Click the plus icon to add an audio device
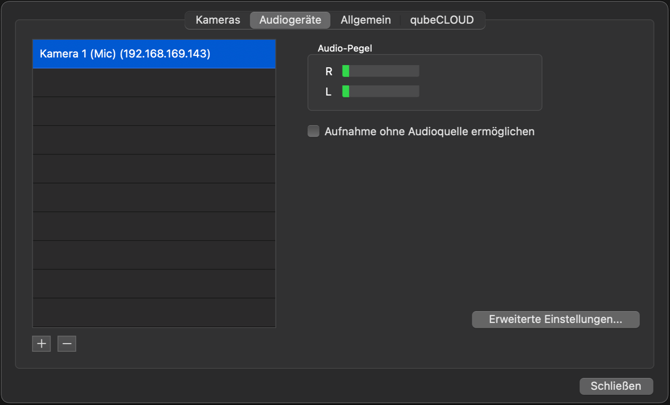Image resolution: width=670 pixels, height=405 pixels. point(41,344)
